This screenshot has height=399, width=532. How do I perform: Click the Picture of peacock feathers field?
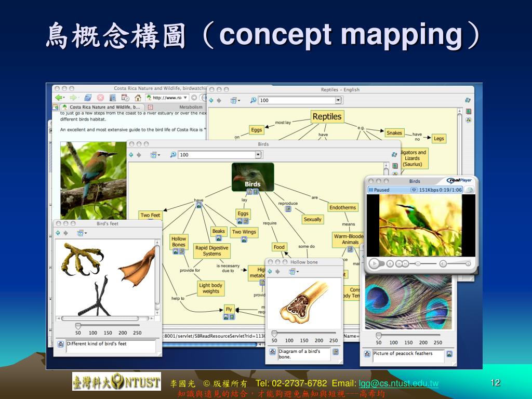tap(408, 356)
